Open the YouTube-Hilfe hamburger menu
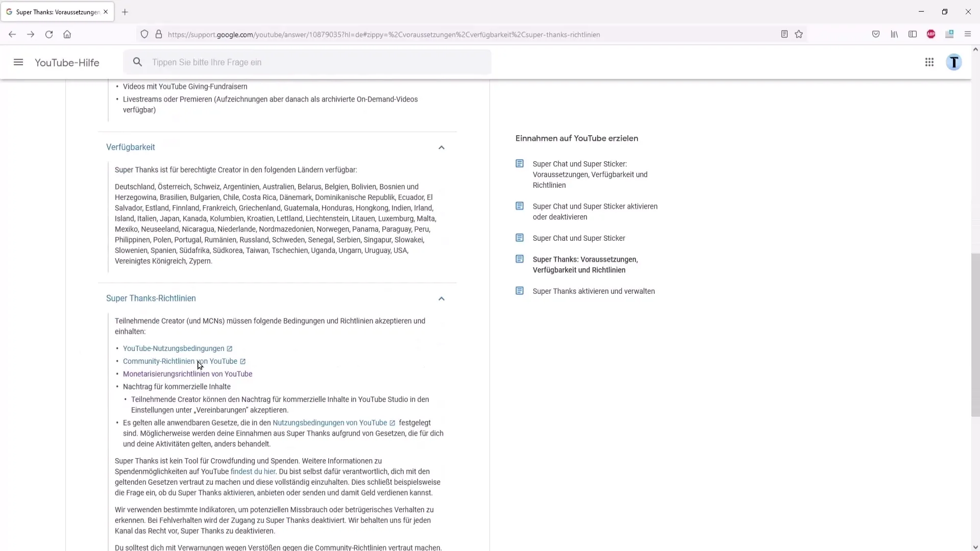The height and width of the screenshot is (551, 980). [18, 62]
